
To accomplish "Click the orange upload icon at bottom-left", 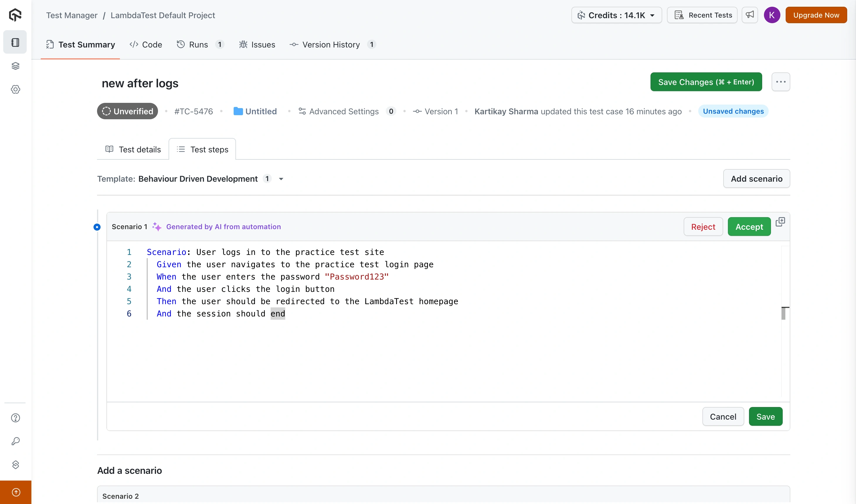I will [x=16, y=492].
